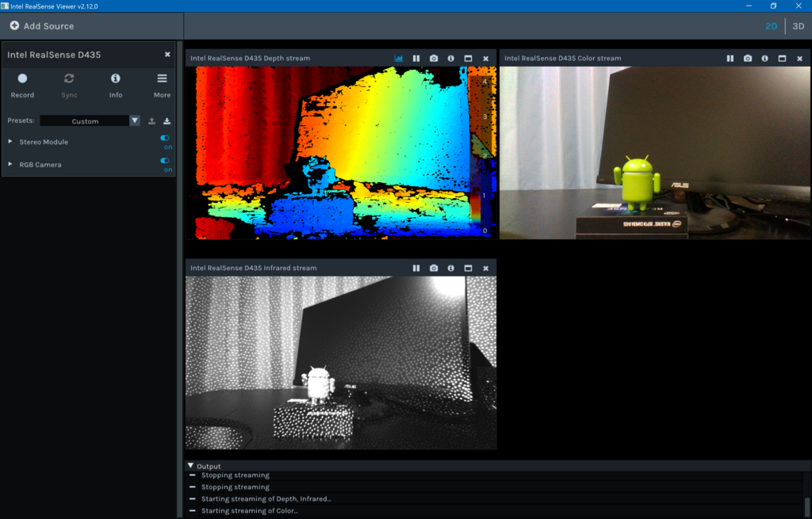Pause the Depth stream
This screenshot has height=519, width=812.
(x=416, y=58)
